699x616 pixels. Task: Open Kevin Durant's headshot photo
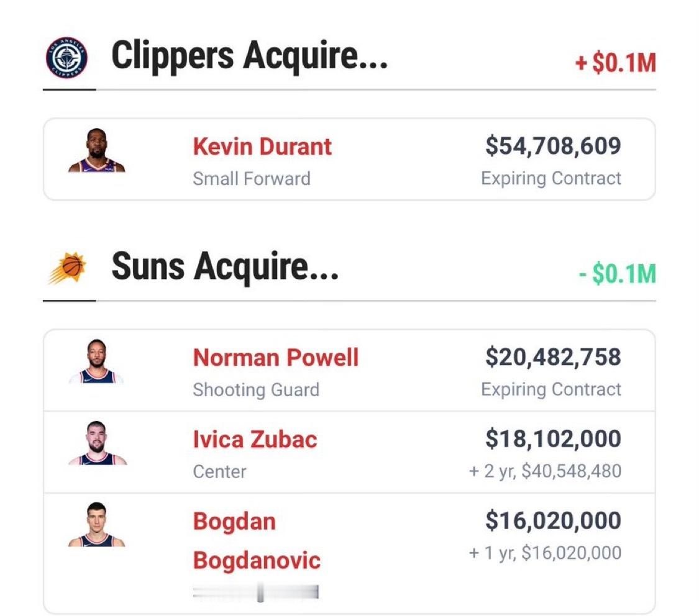point(97,150)
